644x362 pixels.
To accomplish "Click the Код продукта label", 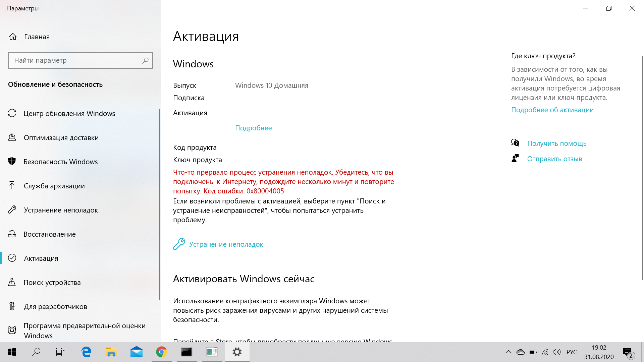I will [195, 147].
